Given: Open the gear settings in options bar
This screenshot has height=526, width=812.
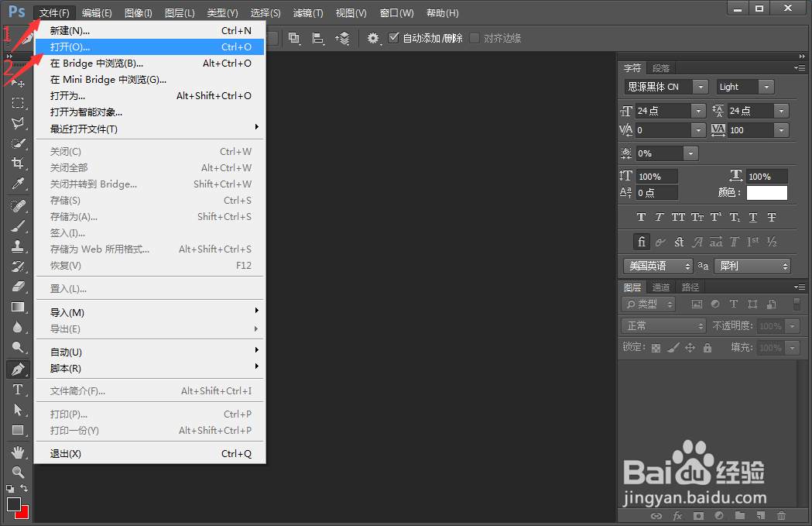Looking at the screenshot, I should point(373,38).
